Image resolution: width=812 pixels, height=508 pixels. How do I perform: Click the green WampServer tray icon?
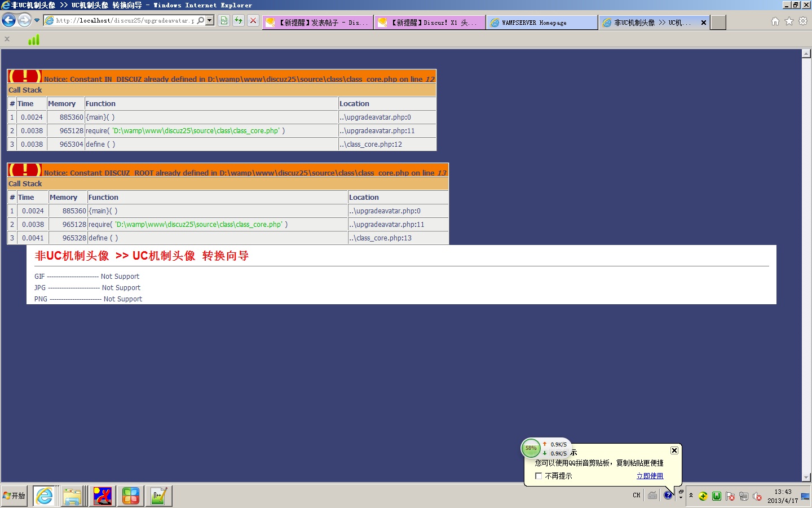pyautogui.click(x=717, y=496)
